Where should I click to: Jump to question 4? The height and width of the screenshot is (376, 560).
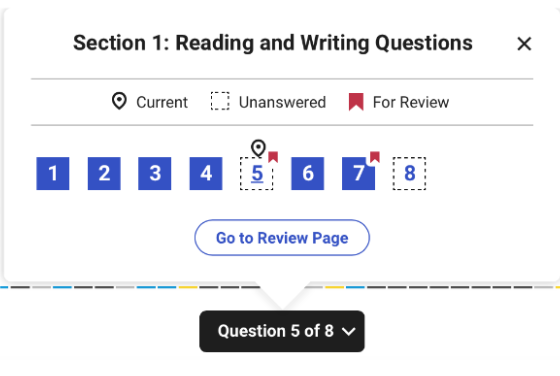(206, 173)
